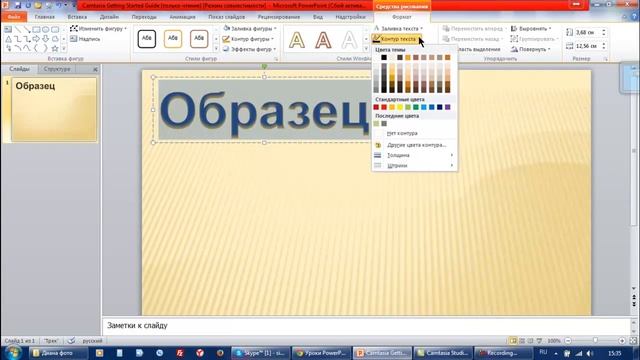Click the spell check icon in status bar

click(x=71, y=340)
